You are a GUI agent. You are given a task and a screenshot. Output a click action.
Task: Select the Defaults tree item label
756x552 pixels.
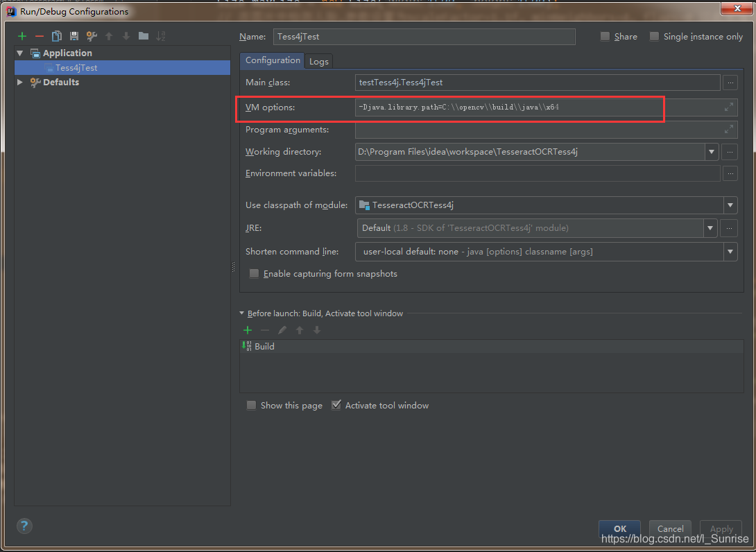click(x=61, y=82)
